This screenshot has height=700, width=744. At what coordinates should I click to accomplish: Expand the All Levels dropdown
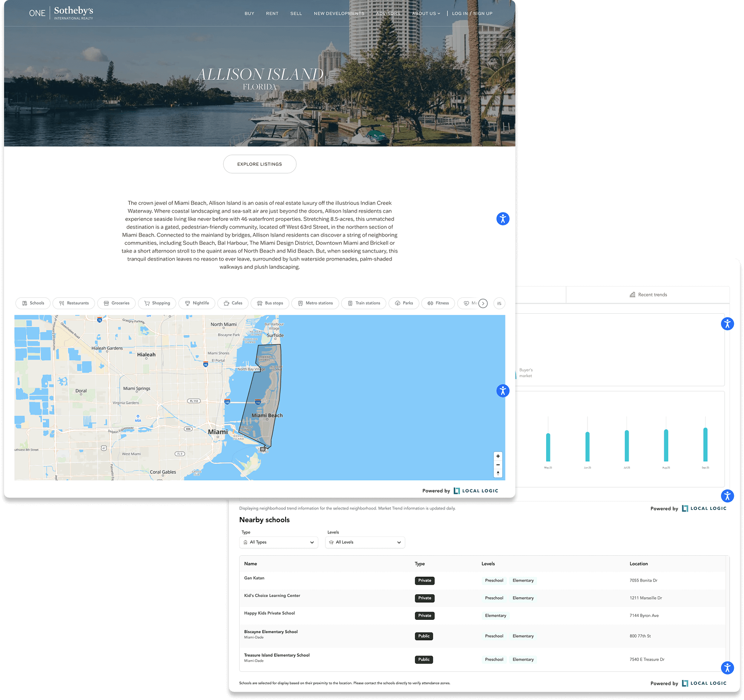tap(365, 543)
